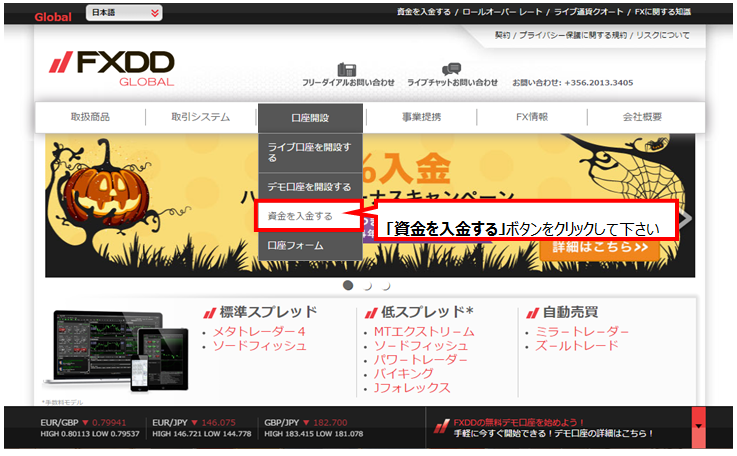The image size is (737, 456).
Task: Select ライブ口座を開設する menu entry
Action: coord(308,152)
